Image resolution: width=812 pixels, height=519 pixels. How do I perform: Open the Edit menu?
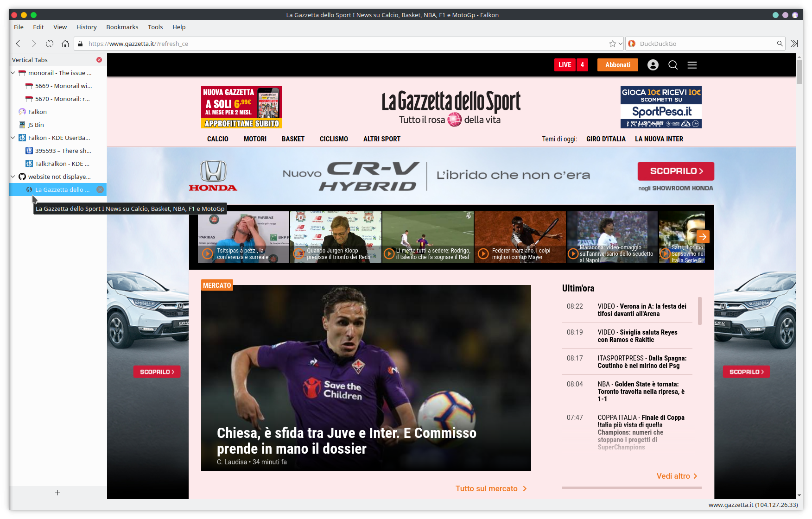(38, 27)
